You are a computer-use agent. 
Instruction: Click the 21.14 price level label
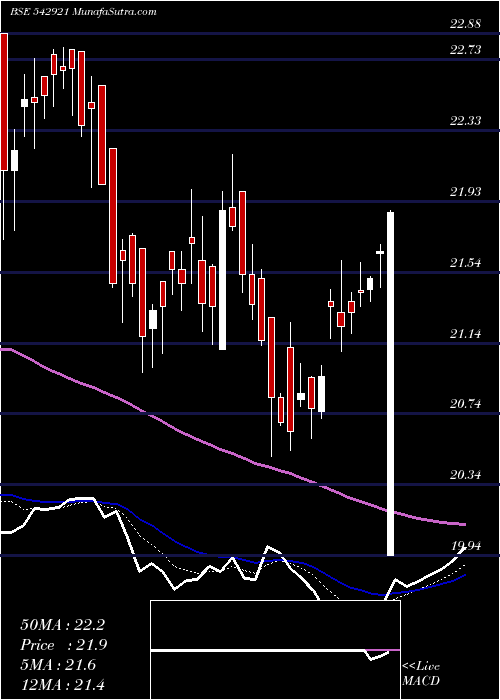(466, 333)
